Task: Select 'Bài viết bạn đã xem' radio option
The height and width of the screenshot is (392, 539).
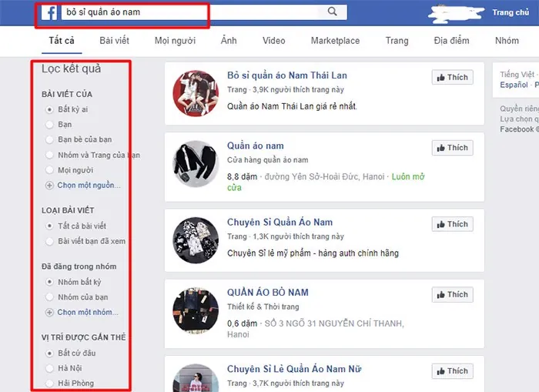Action: 49,241
